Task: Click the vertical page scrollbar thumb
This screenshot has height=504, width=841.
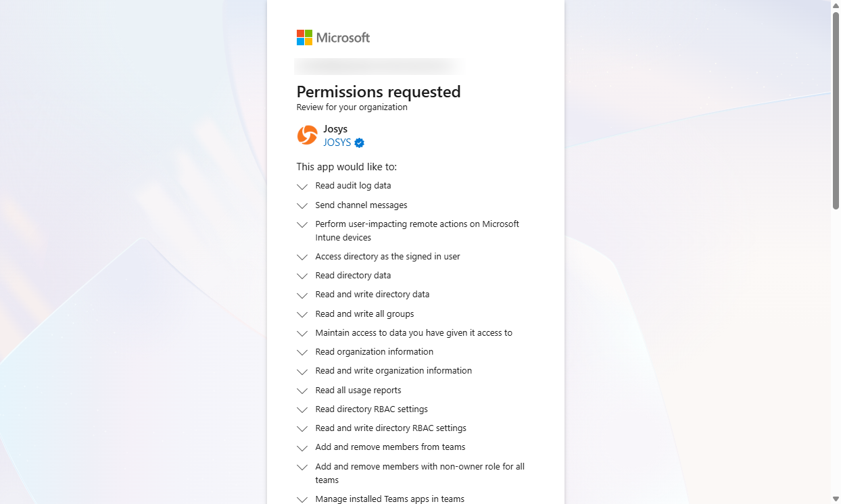Action: (836, 110)
